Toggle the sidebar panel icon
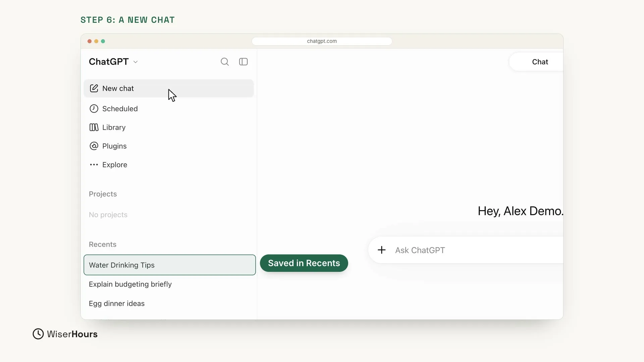 243,62
